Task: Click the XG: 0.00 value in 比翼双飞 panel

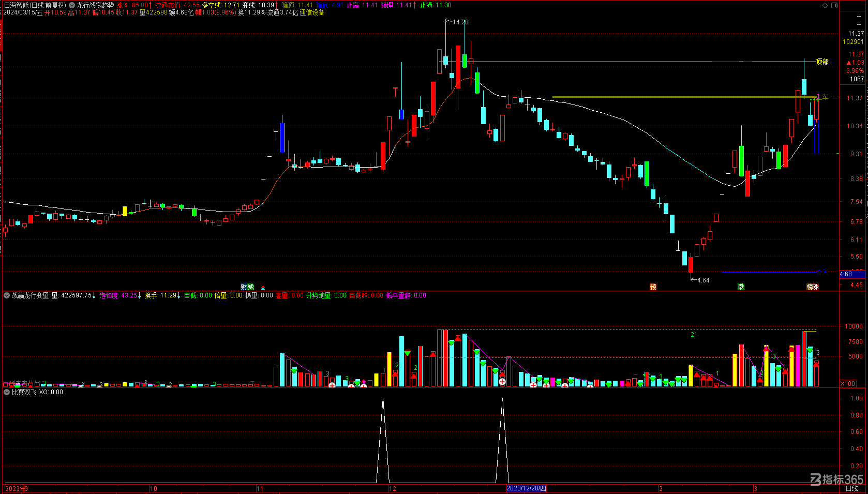Action: pos(51,392)
